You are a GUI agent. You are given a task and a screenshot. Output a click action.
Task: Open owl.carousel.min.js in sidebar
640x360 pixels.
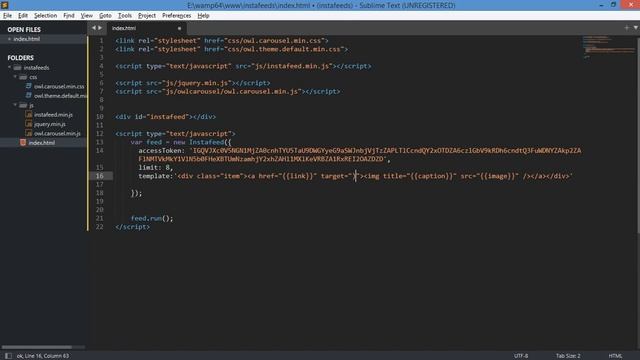point(57,133)
